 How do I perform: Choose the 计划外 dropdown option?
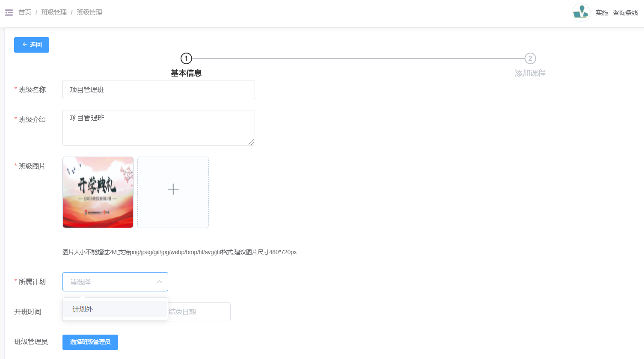(115, 309)
